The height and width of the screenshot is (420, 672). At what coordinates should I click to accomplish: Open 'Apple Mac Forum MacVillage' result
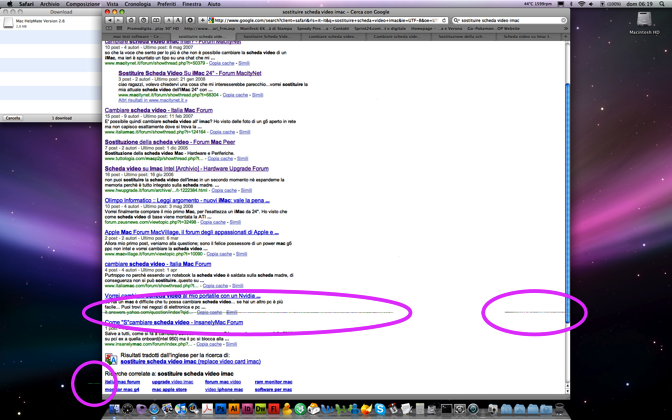(192, 232)
